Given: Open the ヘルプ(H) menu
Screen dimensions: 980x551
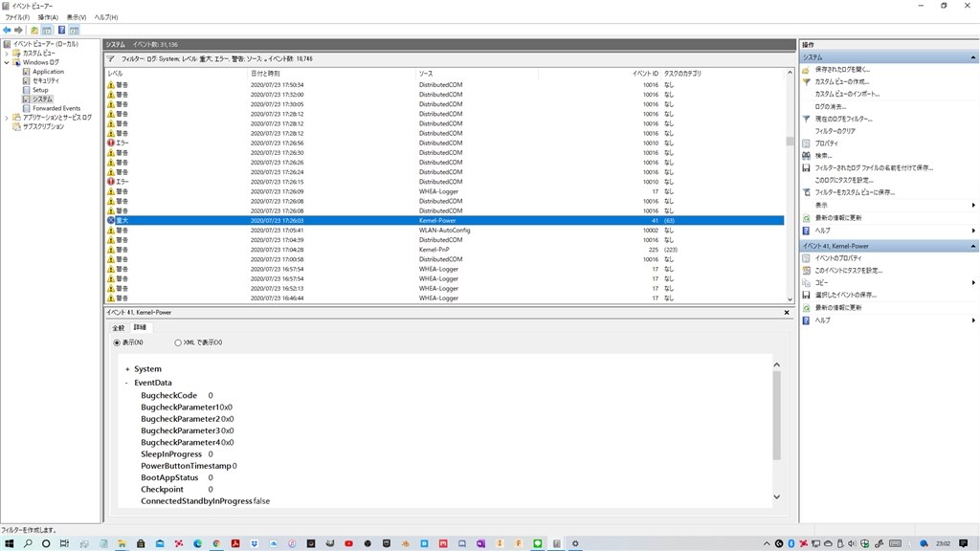Looking at the screenshot, I should 105,17.
